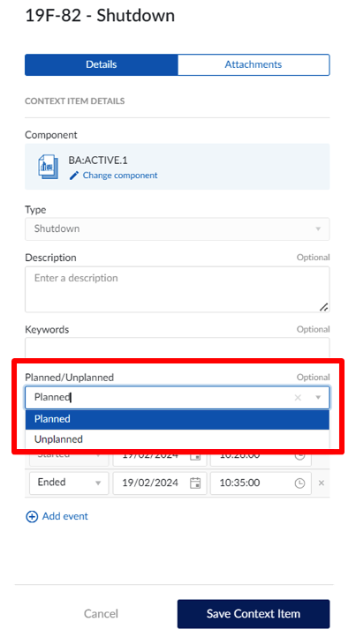Click the plus circle icon for Add event
The width and height of the screenshot is (356, 644).
coord(32,517)
